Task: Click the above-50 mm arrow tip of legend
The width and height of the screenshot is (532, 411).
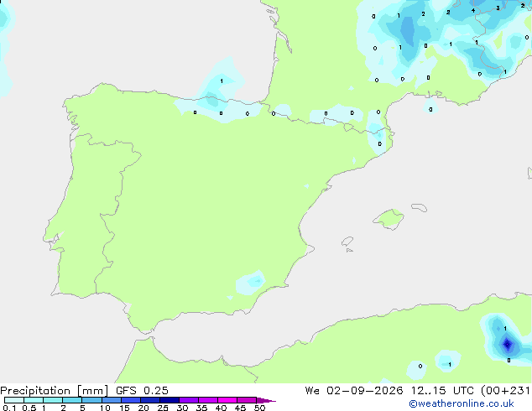Action: pyautogui.click(x=266, y=400)
